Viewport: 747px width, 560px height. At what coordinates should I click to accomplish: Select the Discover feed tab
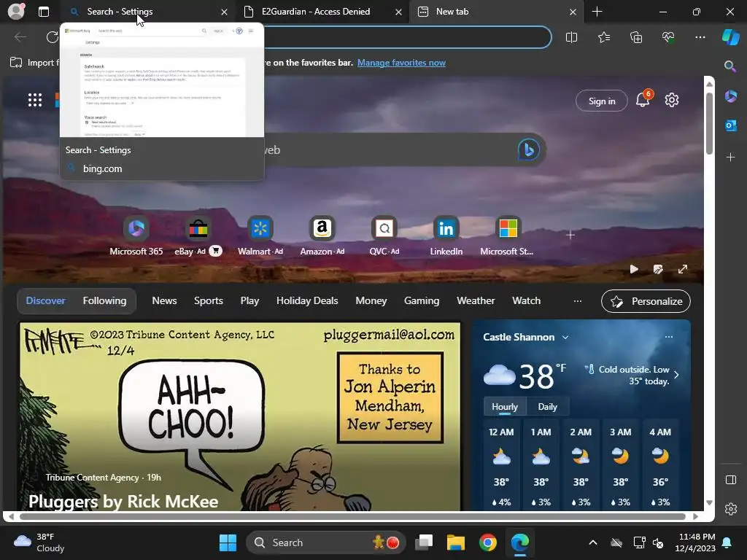[46, 300]
